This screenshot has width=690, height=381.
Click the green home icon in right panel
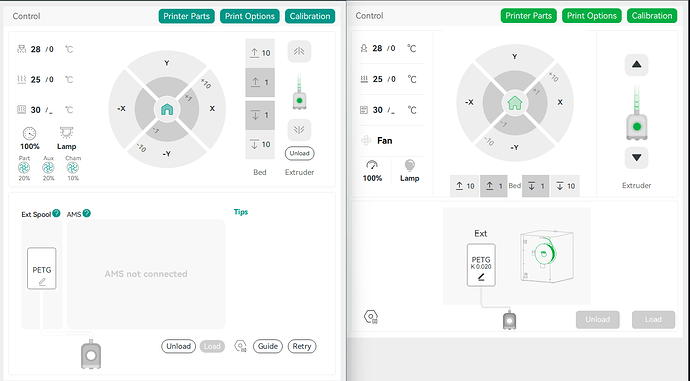[515, 103]
